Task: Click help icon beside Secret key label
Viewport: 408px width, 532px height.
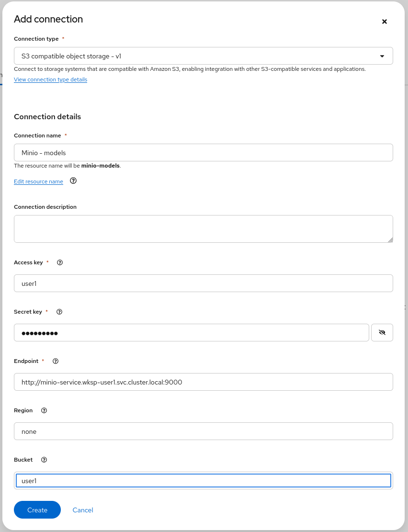Action: tap(59, 312)
